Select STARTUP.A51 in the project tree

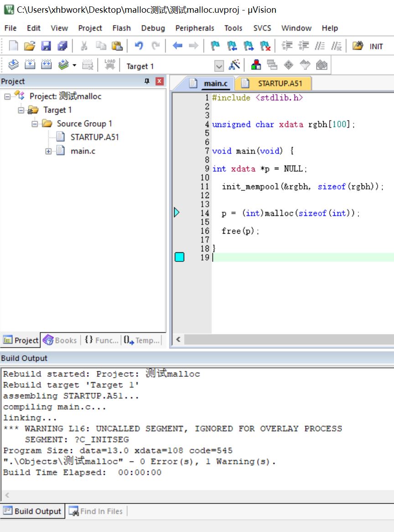pyautogui.click(x=94, y=137)
